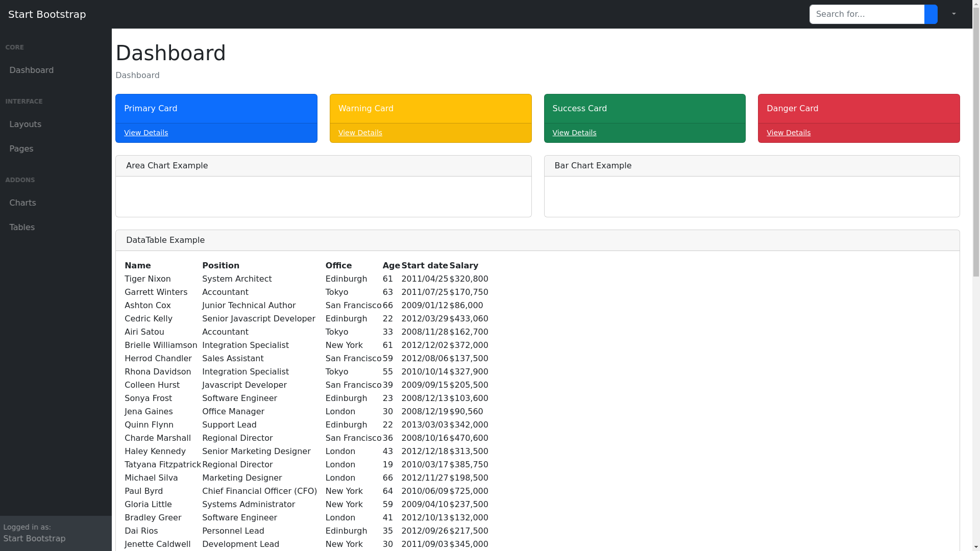Click the Bar Chart Example header
Viewport: 980px width, 551px height.
[x=752, y=166]
